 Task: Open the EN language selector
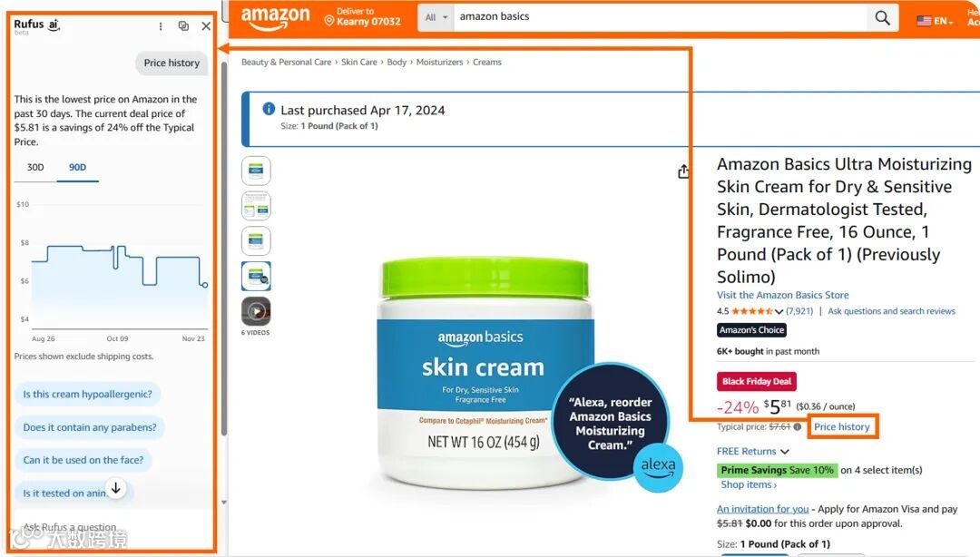click(935, 21)
